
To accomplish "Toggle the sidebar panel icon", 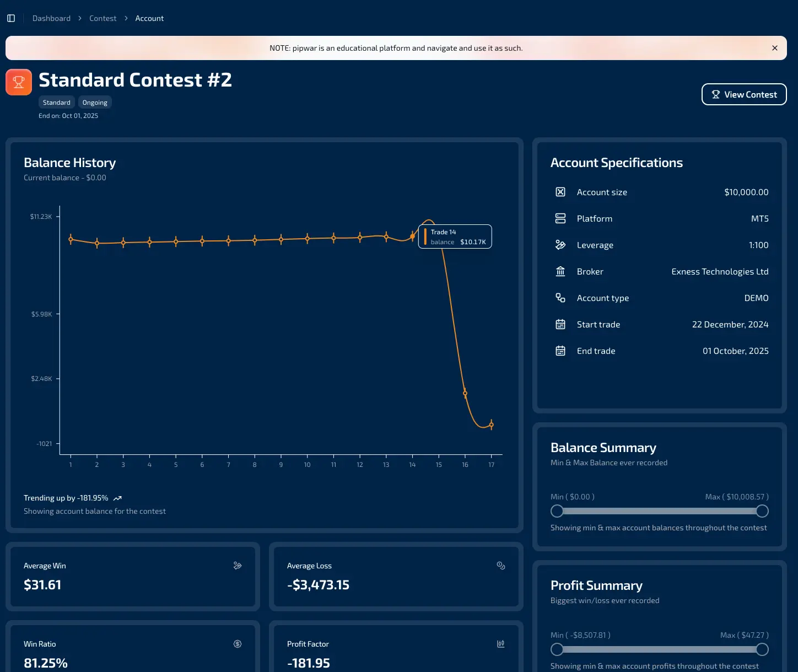I will coord(11,18).
